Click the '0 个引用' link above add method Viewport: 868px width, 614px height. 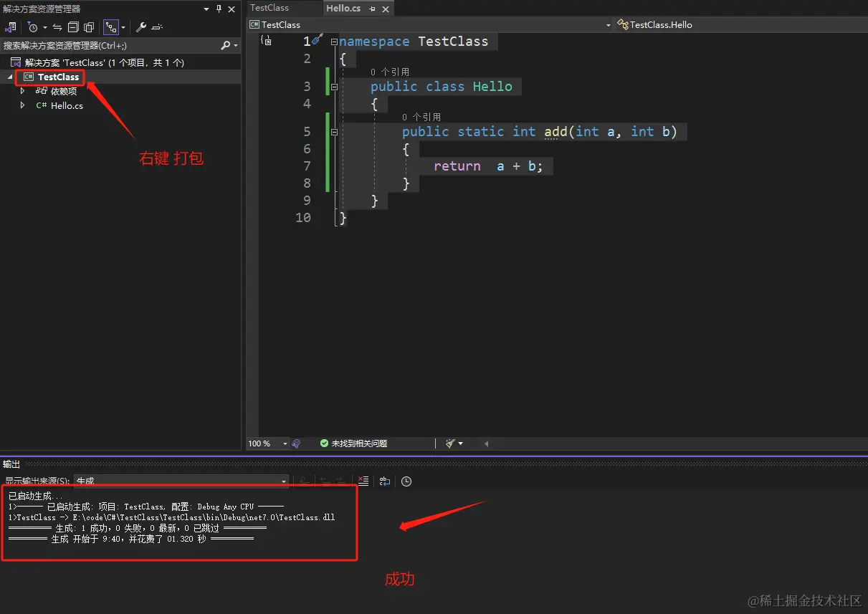(421, 117)
